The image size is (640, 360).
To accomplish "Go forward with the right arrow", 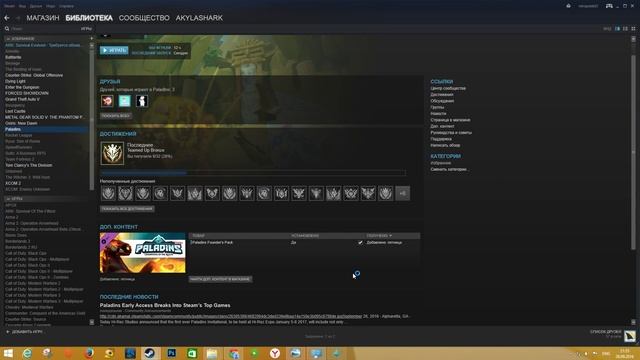I will pyautogui.click(x=18, y=18).
